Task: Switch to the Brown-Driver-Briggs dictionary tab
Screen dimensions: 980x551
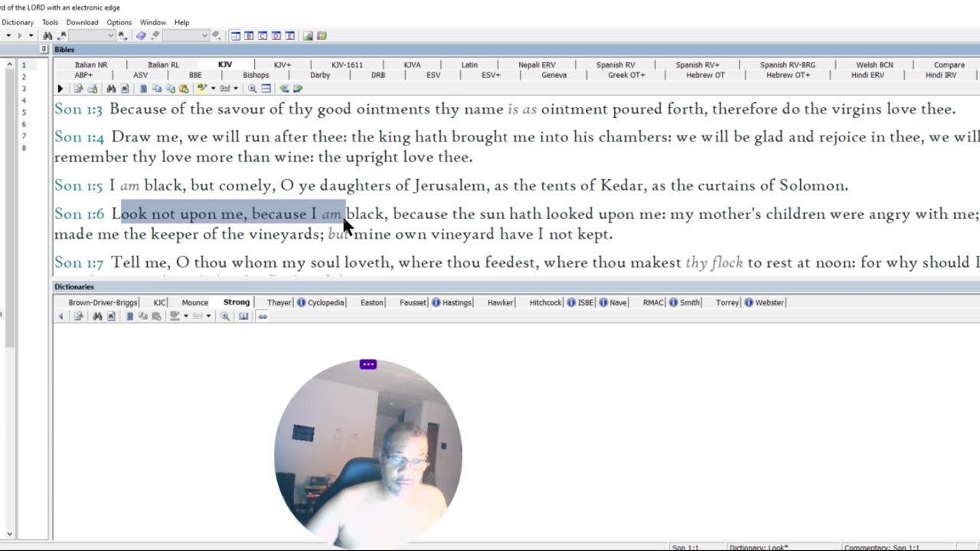Action: (x=103, y=302)
